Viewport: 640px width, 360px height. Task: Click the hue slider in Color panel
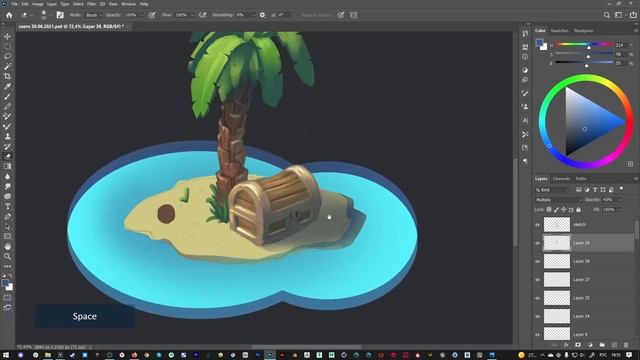584,44
